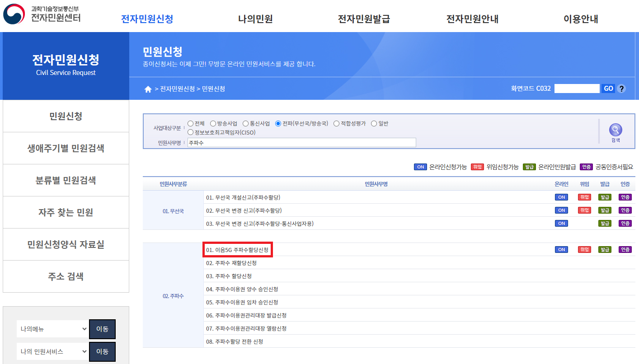The height and width of the screenshot is (364, 639).
Task: Click ON badge for 02. 무선국 변경 신고 row
Action: [x=561, y=210]
